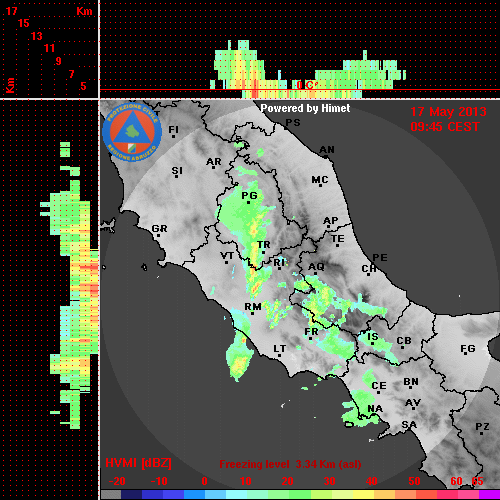The width and height of the screenshot is (500, 500).
Task: Click the '15' height scale value
Action: (24, 23)
